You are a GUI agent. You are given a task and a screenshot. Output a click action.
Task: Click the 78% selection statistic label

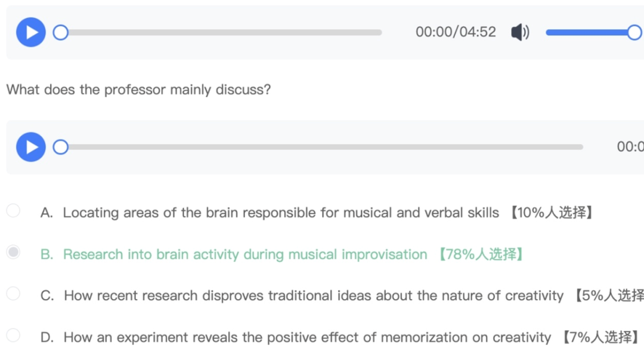tap(482, 254)
